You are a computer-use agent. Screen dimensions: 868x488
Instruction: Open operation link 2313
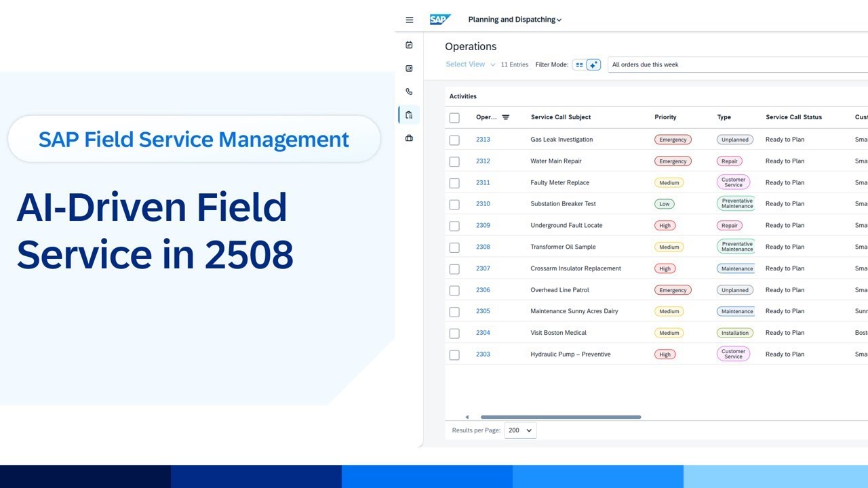tap(483, 140)
